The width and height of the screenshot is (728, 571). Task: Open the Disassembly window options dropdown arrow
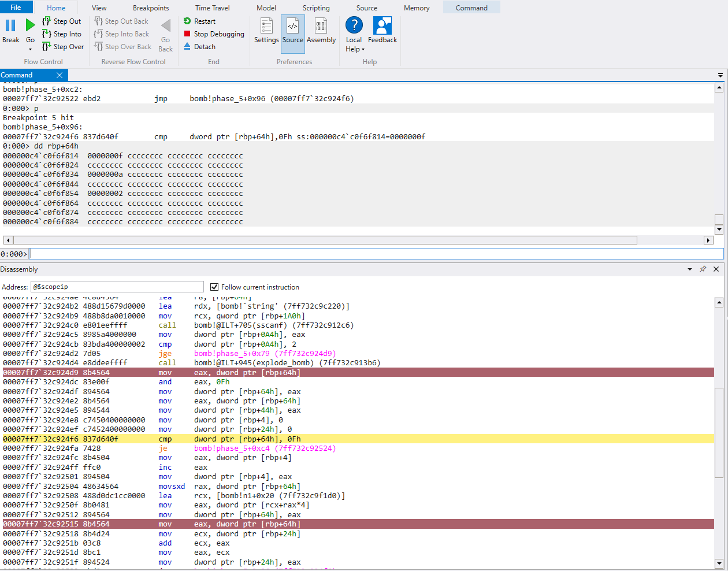click(x=690, y=269)
